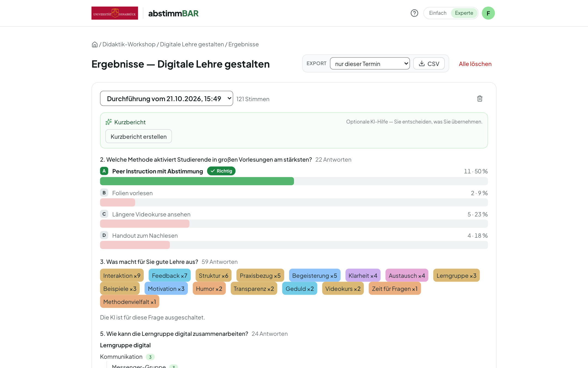Open Digitale Lehre gestalten breadcrumb

pos(192,44)
